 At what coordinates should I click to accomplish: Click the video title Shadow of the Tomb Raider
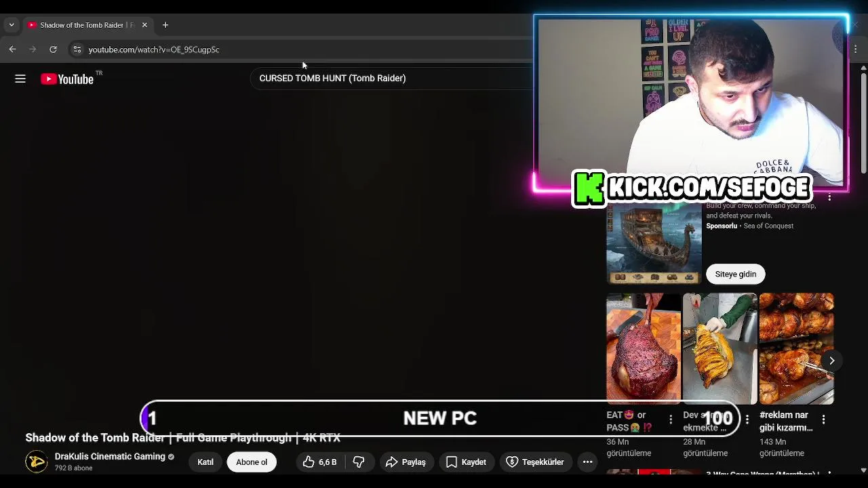[182, 438]
